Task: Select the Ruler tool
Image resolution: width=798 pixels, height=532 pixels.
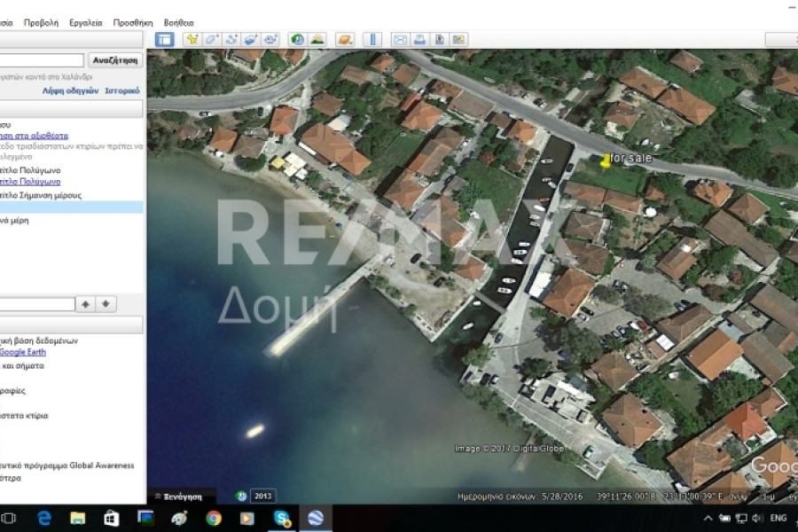Action: [372, 39]
